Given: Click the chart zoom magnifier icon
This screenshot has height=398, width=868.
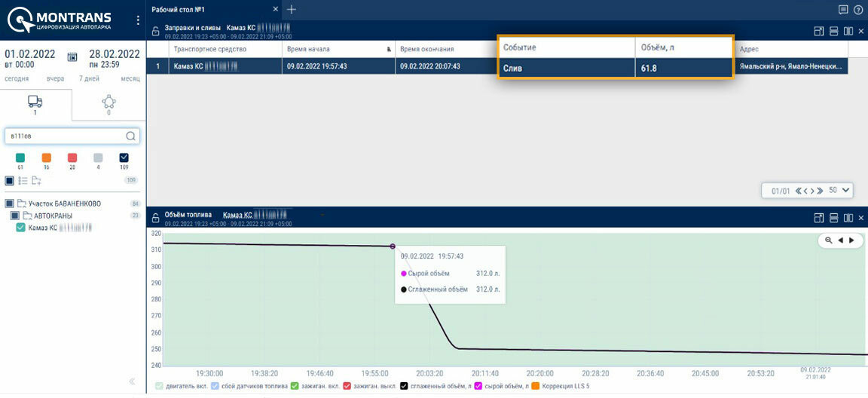Looking at the screenshot, I should click(829, 240).
